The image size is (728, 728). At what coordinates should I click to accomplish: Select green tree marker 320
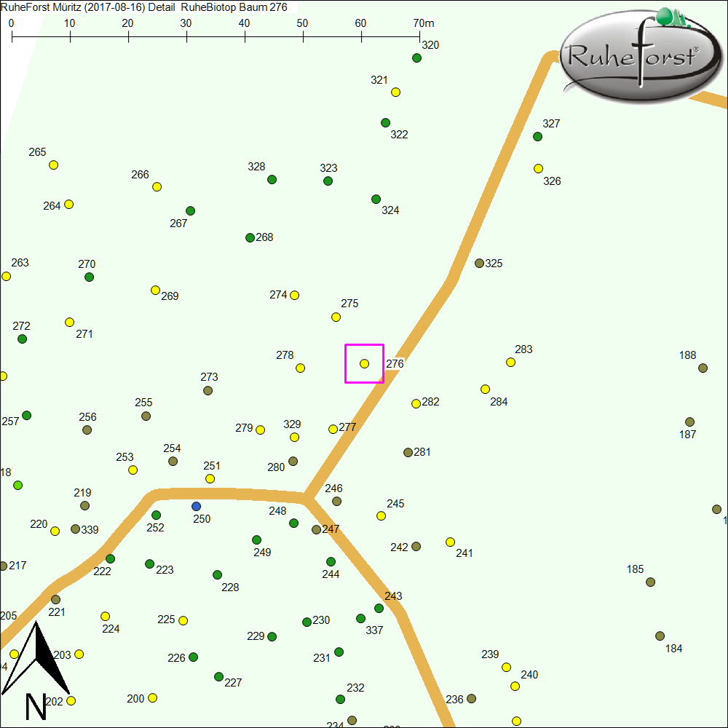pos(416,58)
